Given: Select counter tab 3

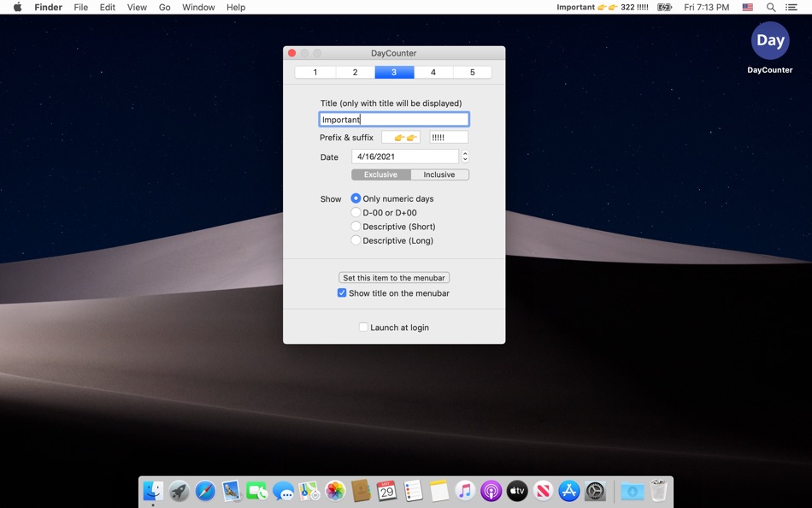Looking at the screenshot, I should 394,72.
